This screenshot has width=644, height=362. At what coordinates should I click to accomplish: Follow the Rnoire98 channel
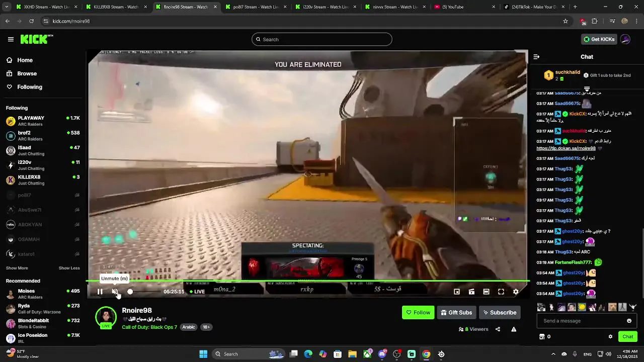(418, 312)
